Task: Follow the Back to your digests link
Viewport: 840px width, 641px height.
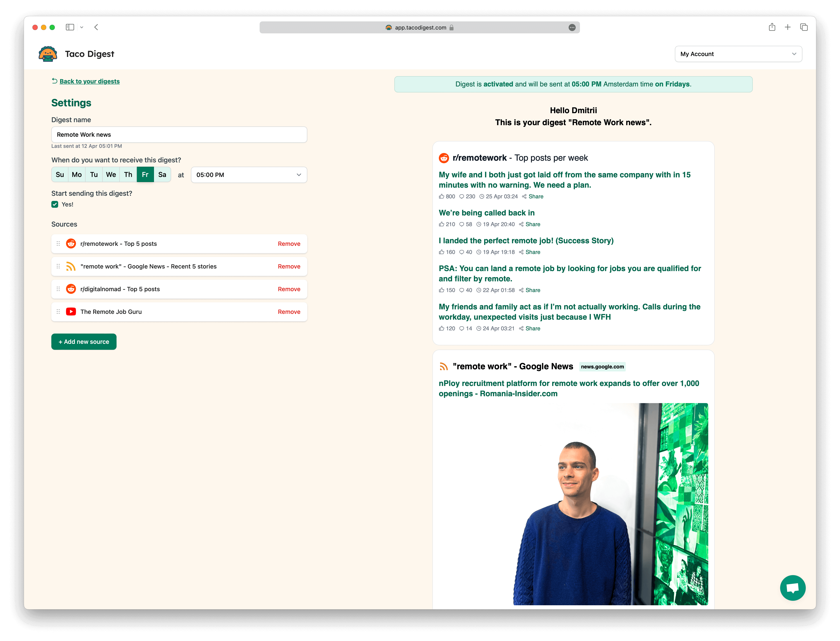Action: pos(89,81)
